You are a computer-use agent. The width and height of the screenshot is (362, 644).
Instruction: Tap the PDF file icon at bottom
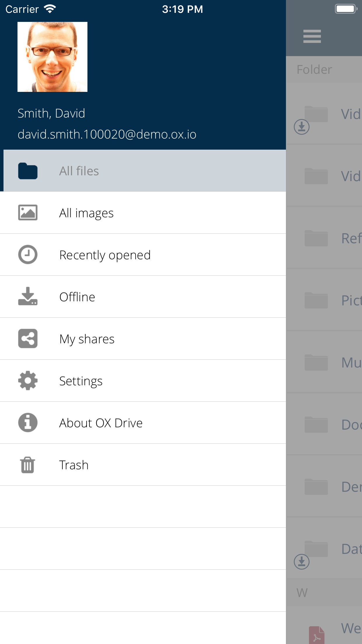[317, 635]
